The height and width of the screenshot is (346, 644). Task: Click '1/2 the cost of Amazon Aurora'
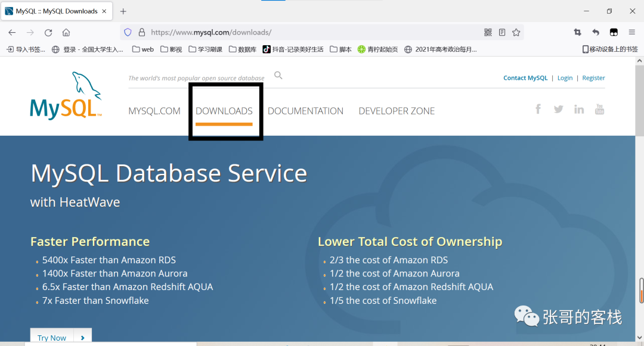click(394, 273)
